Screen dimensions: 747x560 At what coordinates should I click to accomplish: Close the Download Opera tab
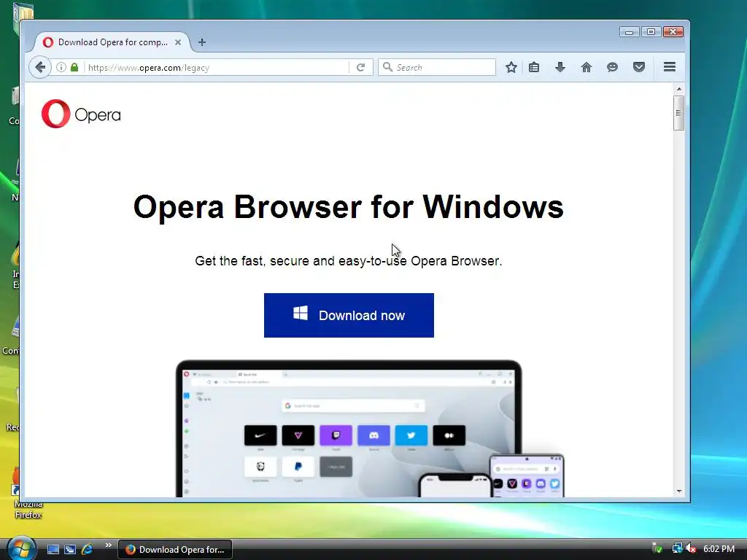(x=178, y=42)
